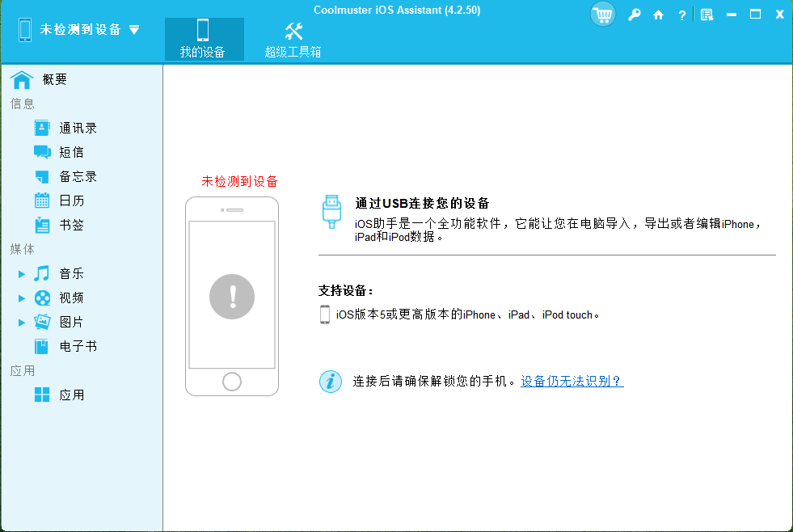Screen dimensions: 793x532
Task: Click the 媒体 section header
Action: 23,249
